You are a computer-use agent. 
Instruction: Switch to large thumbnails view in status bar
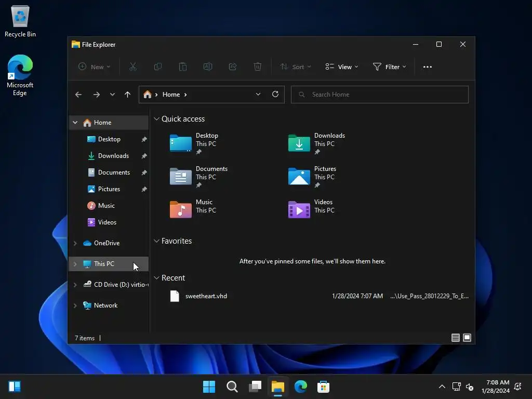pyautogui.click(x=467, y=338)
